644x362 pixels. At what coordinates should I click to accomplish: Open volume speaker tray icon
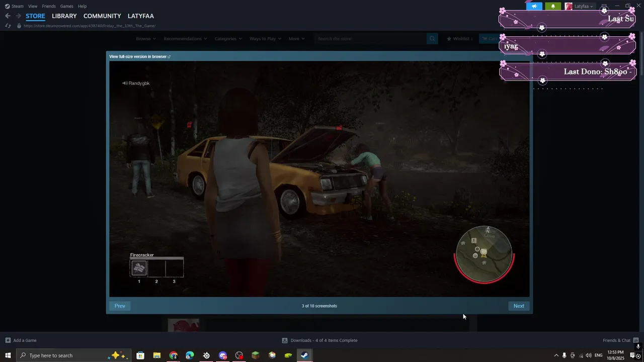(x=588, y=355)
